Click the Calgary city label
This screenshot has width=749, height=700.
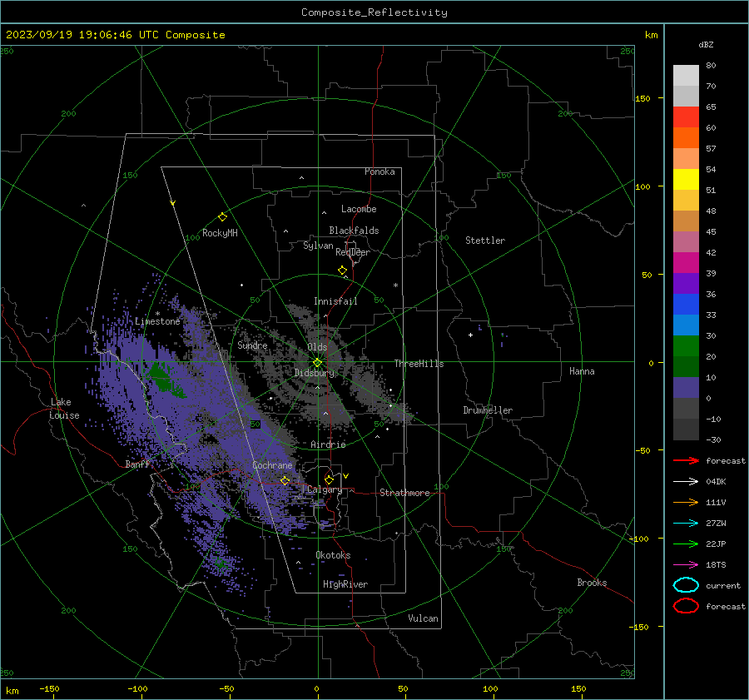325,489
